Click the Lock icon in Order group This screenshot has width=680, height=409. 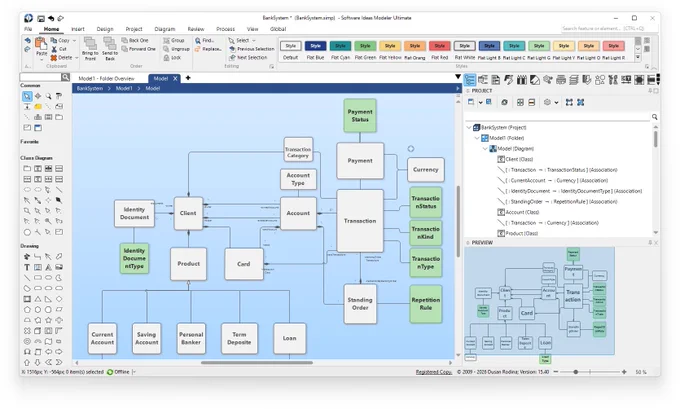pos(167,57)
